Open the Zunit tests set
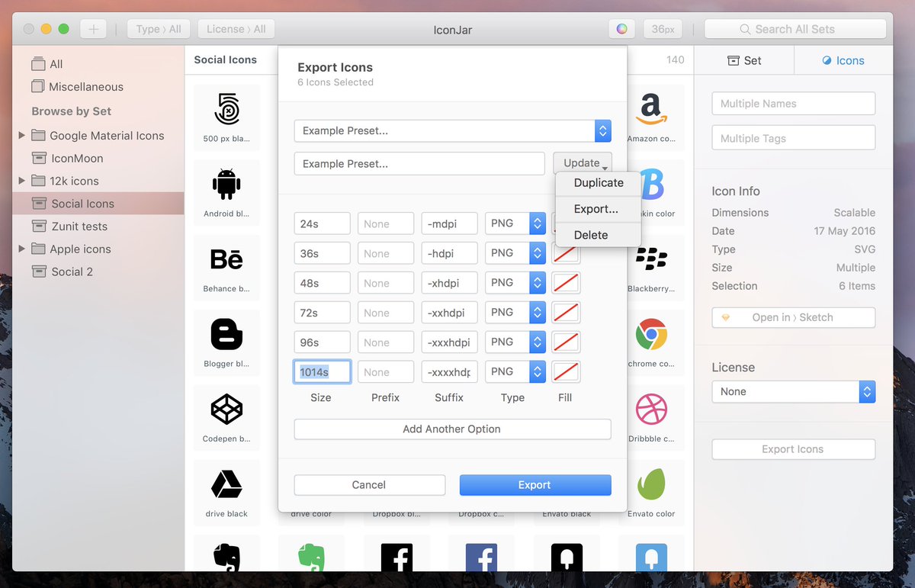Image resolution: width=915 pixels, height=588 pixels. (x=79, y=227)
